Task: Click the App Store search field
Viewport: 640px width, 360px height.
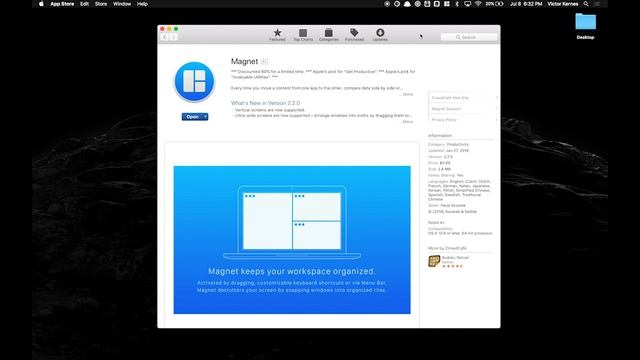Action: (469, 37)
